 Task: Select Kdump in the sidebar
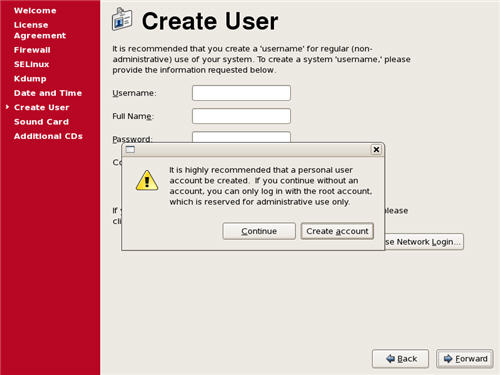tap(30, 79)
